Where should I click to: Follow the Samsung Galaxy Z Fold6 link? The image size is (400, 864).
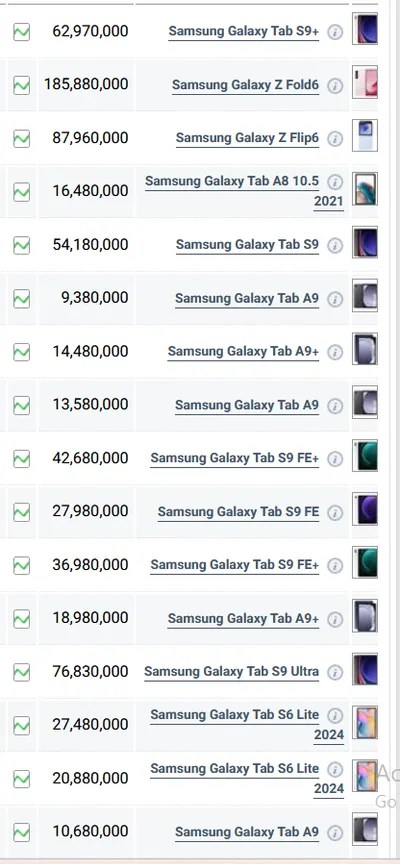click(245, 85)
